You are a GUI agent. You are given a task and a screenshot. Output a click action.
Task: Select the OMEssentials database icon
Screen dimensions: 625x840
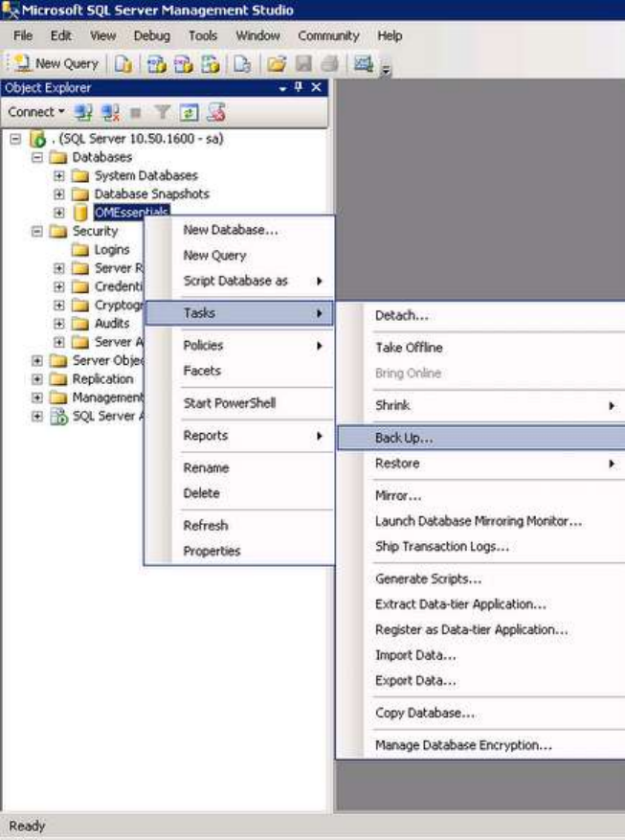coord(80,213)
